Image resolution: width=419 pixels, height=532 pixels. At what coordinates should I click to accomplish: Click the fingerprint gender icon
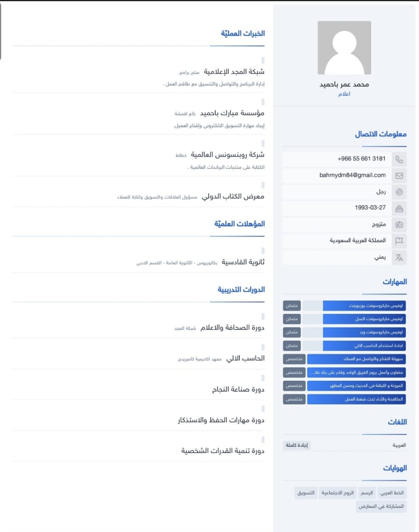click(399, 192)
